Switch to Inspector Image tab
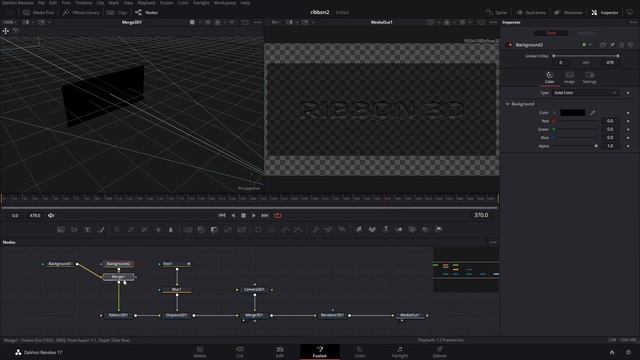The image size is (640, 360). [x=569, y=78]
